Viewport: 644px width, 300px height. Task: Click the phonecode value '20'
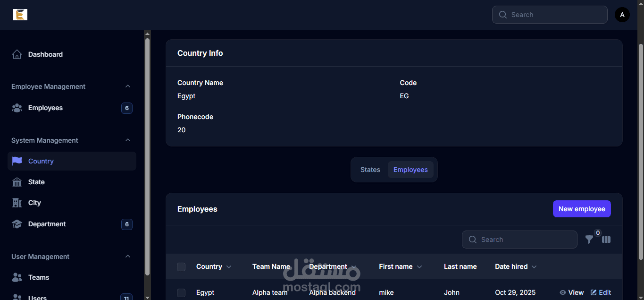[x=182, y=130]
